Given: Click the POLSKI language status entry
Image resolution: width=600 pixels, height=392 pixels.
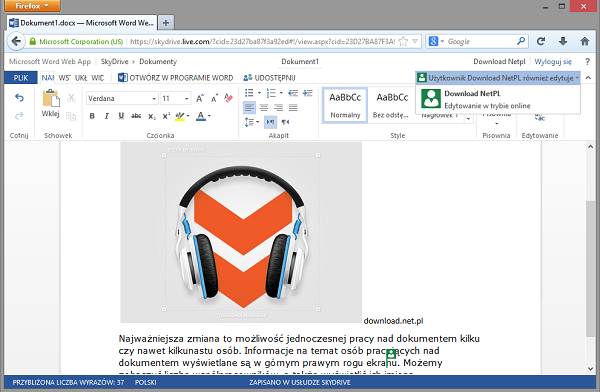Looking at the screenshot, I should [x=145, y=382].
